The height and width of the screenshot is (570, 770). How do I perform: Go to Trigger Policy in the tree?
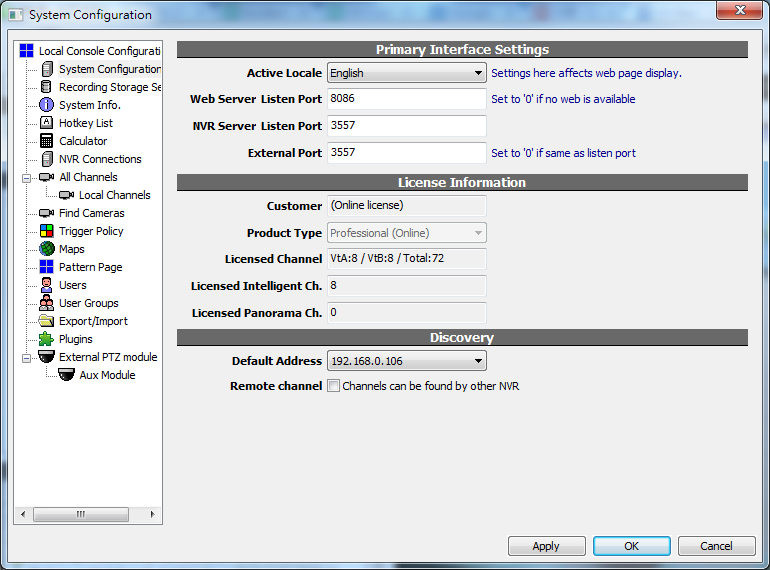pos(91,231)
